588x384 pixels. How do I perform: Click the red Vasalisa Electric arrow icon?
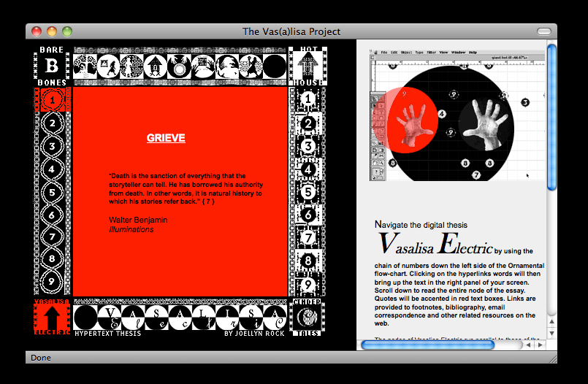tap(52, 318)
